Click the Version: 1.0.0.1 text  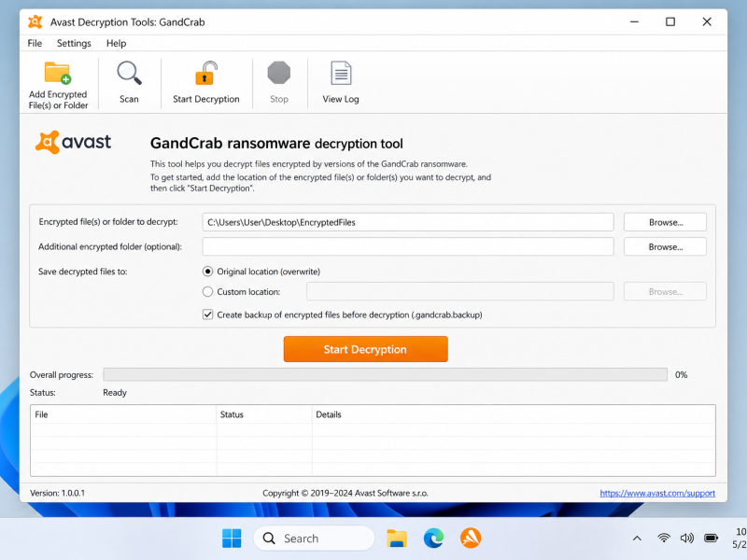pos(57,493)
